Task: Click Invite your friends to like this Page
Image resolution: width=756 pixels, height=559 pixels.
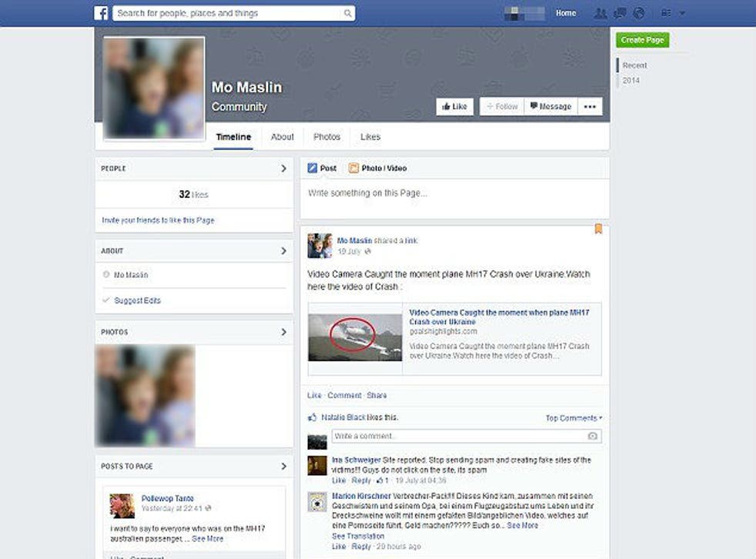Action: pos(158,220)
